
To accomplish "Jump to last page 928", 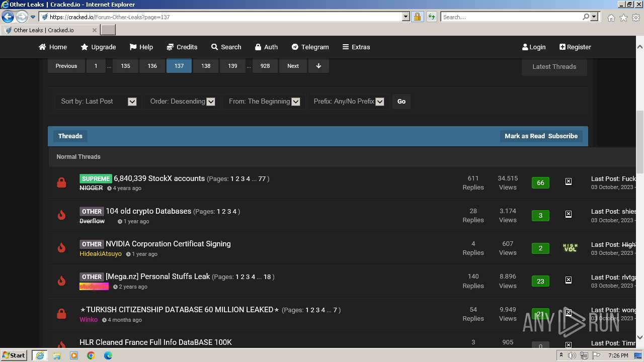I will (x=265, y=66).
